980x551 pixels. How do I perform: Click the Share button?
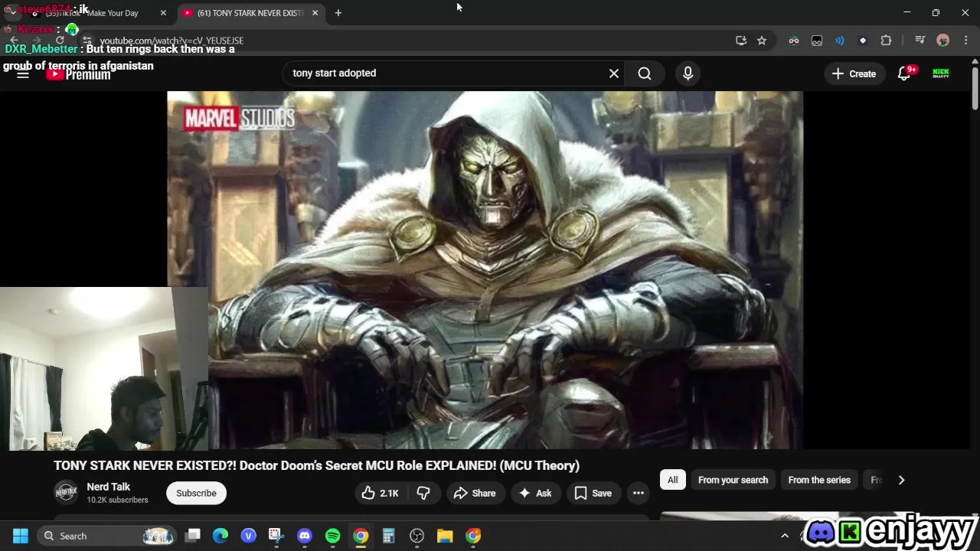pos(475,494)
